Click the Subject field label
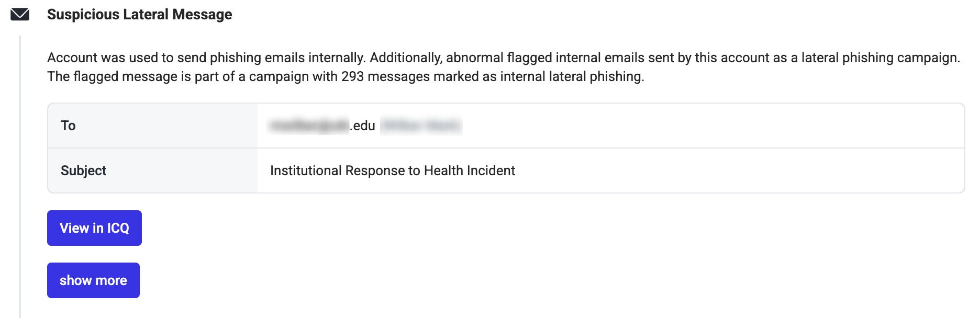Viewport: 980px width, 318px height. point(83,171)
